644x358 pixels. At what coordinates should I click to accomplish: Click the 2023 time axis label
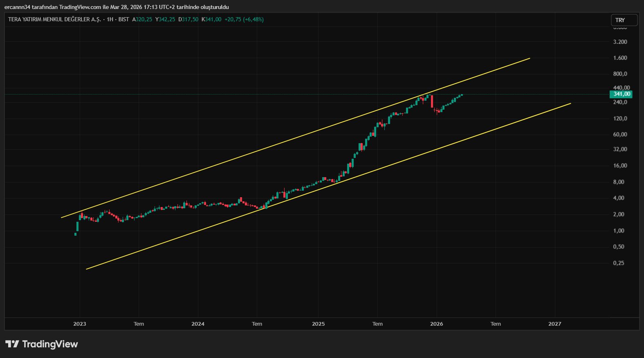(x=80, y=324)
